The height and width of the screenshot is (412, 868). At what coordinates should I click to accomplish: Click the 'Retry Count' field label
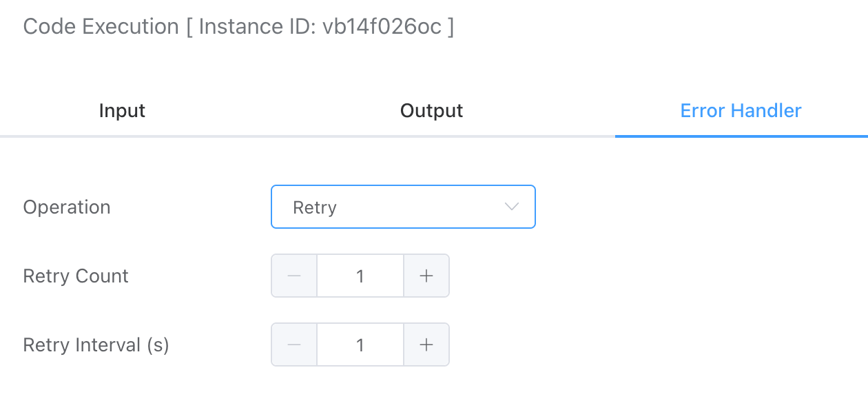[x=76, y=276]
